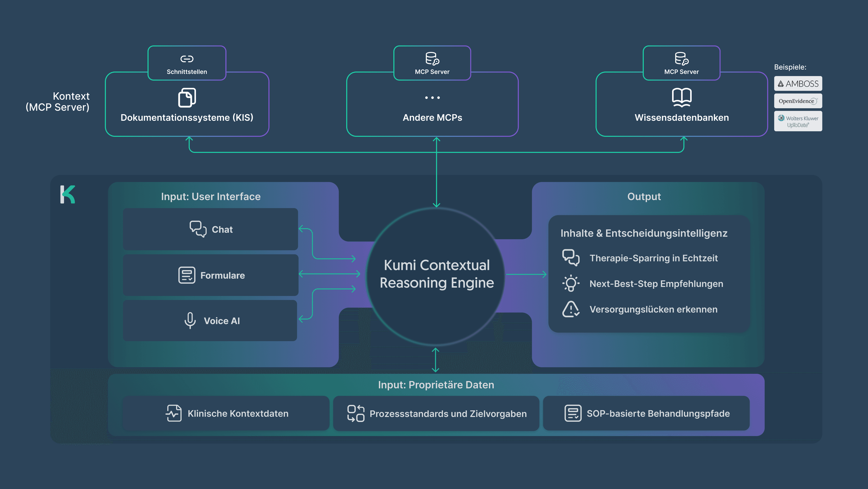Viewport: 868px width, 489px height.
Task: Click the MCP Server database icon above Andere MCPs
Action: pyautogui.click(x=432, y=59)
